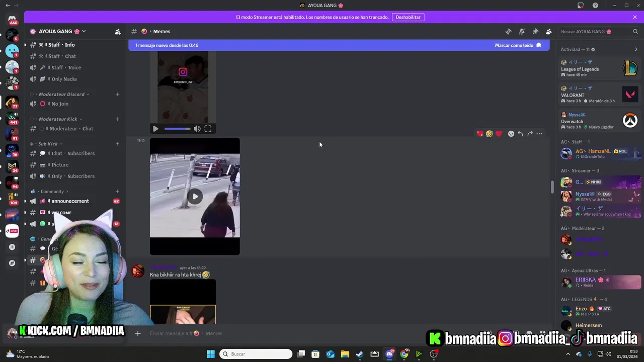Reply to message arrow icon
Viewport: 644px width, 362px height.
click(x=520, y=134)
